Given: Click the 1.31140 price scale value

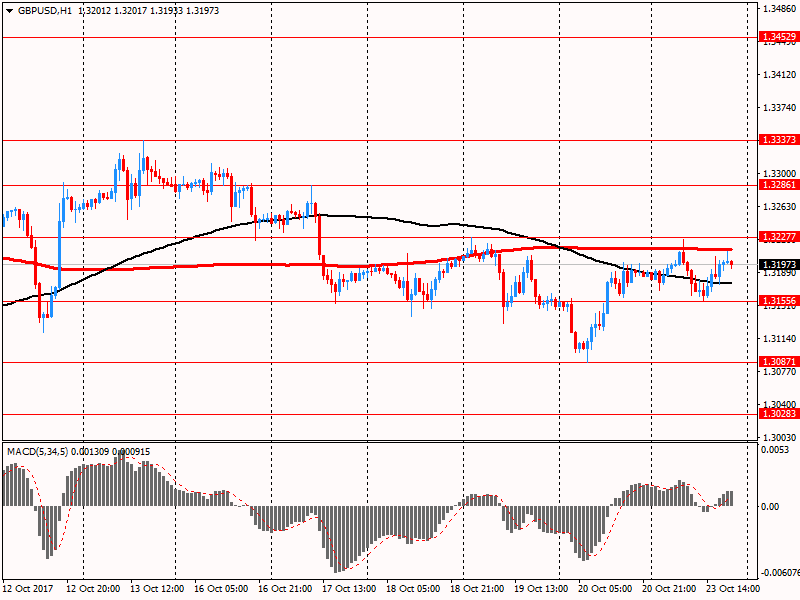Looking at the screenshot, I should (780, 338).
